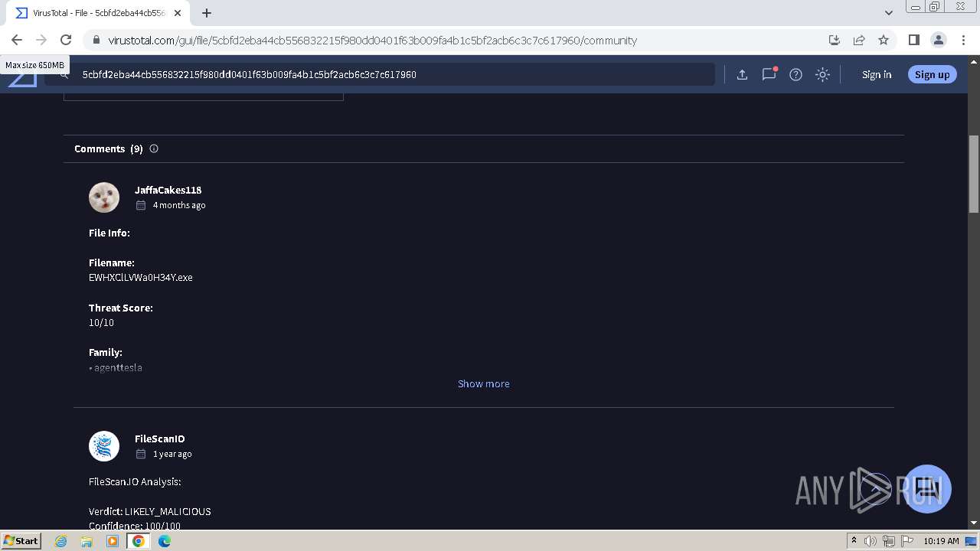Click the scrollbar down arrow
The width and height of the screenshot is (980, 551).
[974, 523]
